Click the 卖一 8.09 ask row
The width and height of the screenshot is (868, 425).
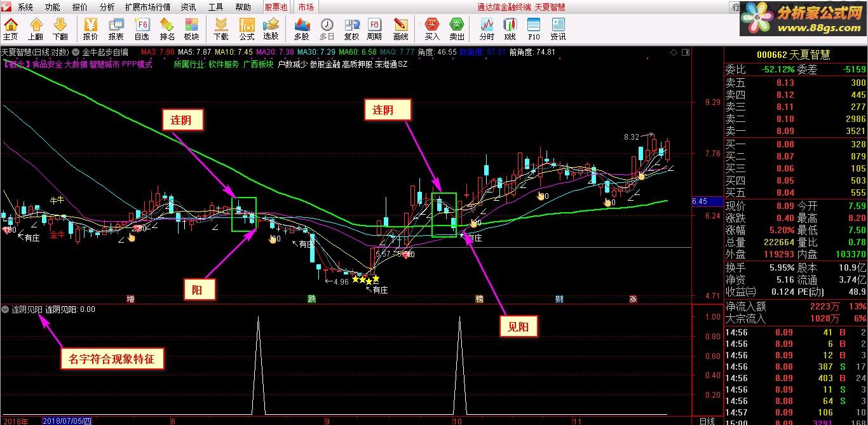(796, 131)
